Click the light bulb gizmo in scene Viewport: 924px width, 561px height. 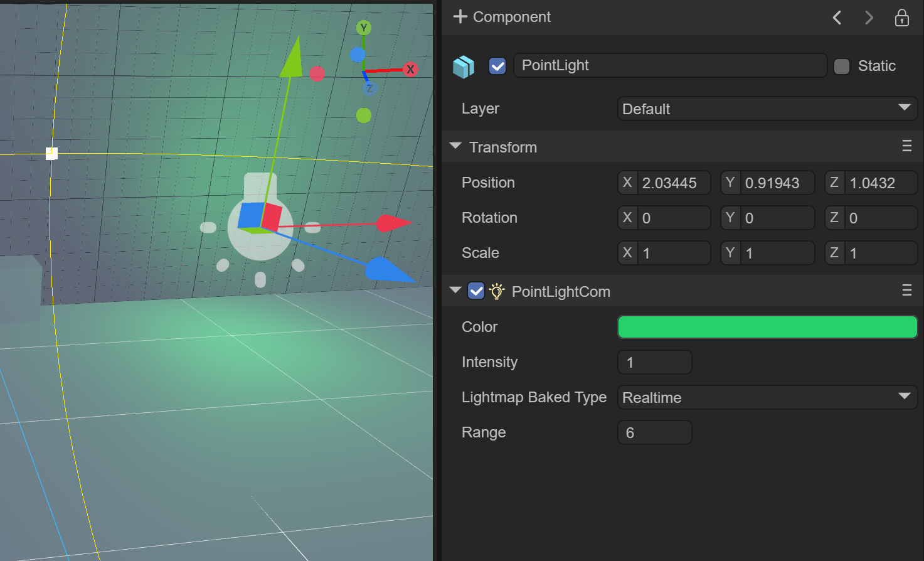pyautogui.click(x=260, y=226)
